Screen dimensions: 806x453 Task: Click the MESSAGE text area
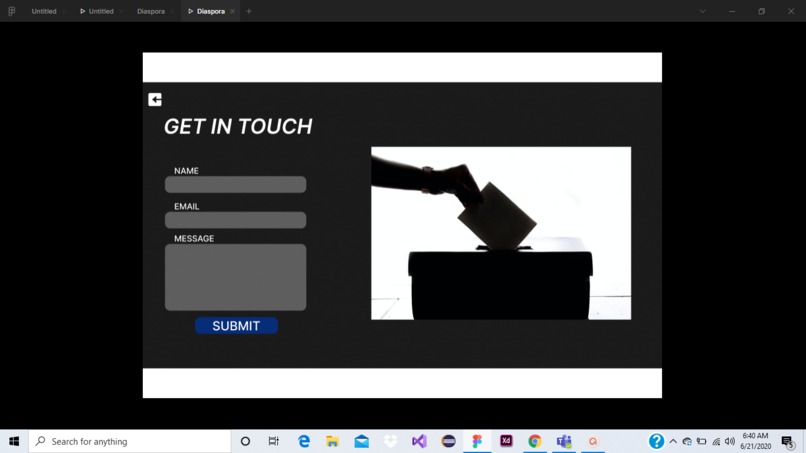pyautogui.click(x=235, y=277)
